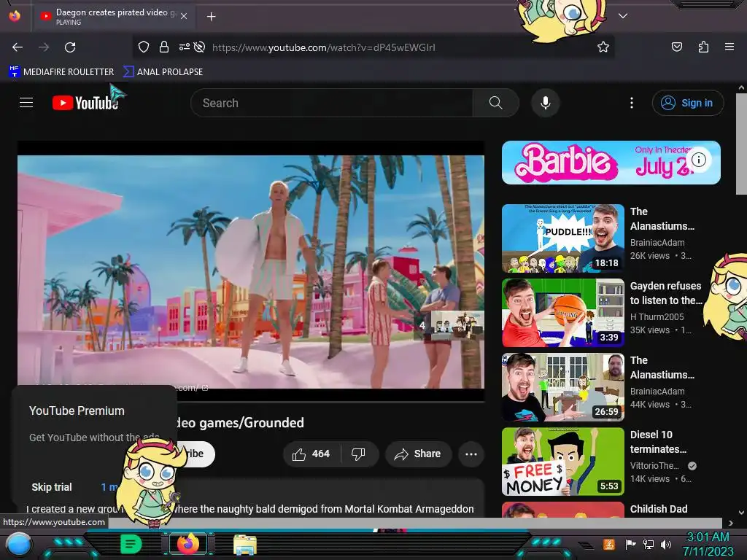The width and height of the screenshot is (747, 560).
Task: Open the MEDIAFIRE ROULETTER bookmark
Action: click(x=61, y=72)
